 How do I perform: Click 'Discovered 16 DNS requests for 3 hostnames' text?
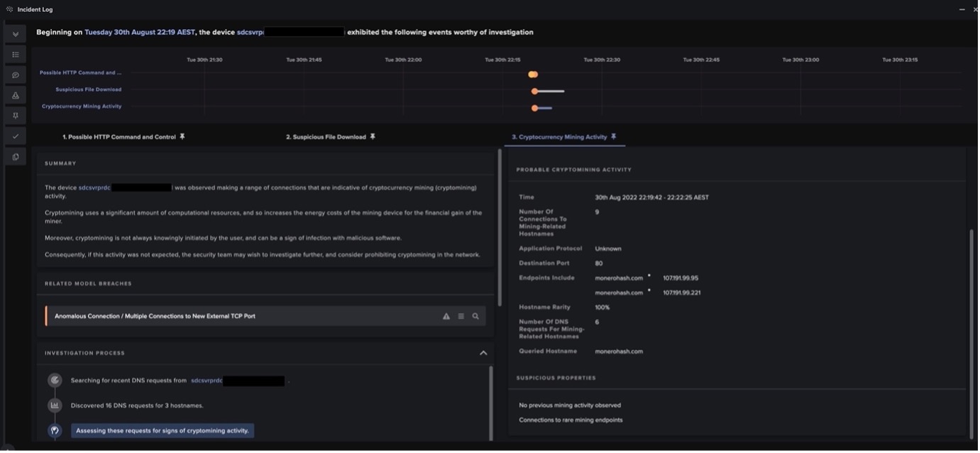[137, 405]
